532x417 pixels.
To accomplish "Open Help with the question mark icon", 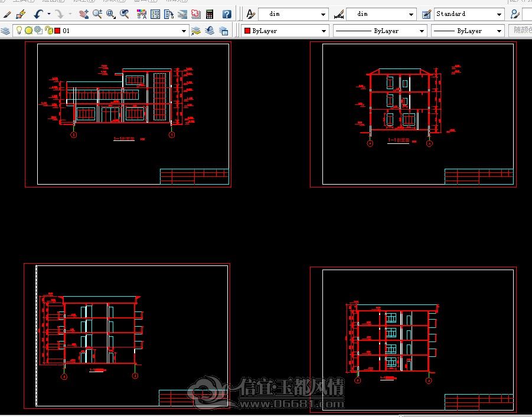I will pyautogui.click(x=227, y=14).
